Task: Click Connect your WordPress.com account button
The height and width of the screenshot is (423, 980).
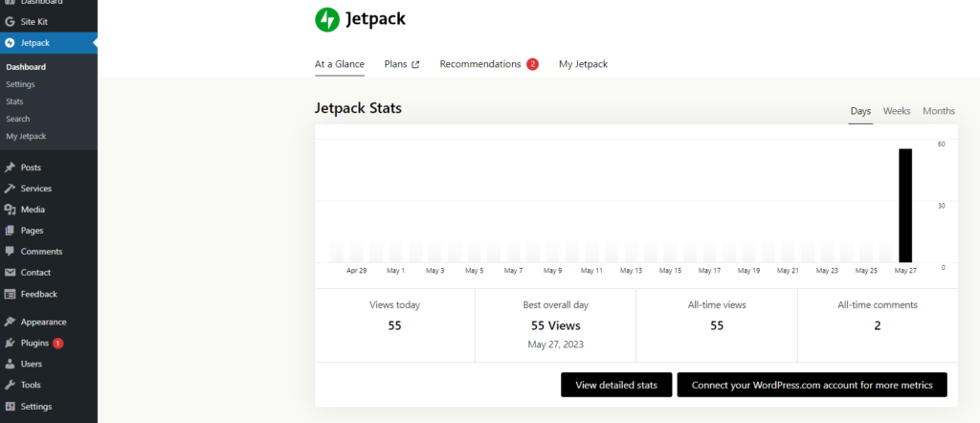Action: point(812,385)
